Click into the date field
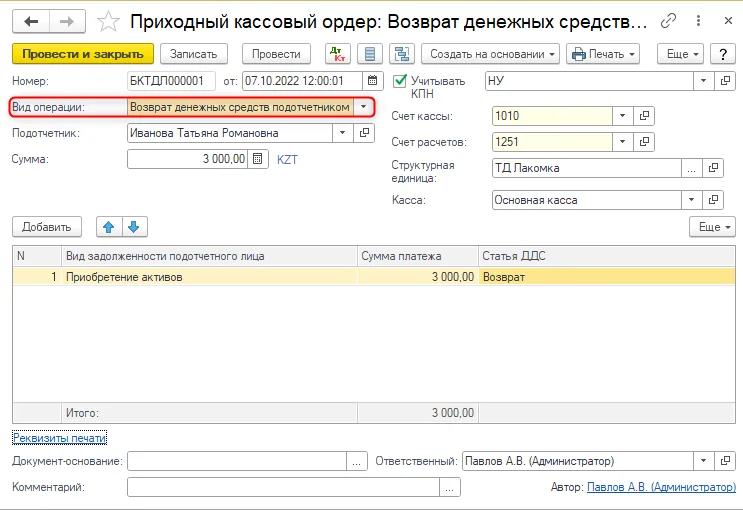Viewport: 743px width, 510px height. point(302,81)
